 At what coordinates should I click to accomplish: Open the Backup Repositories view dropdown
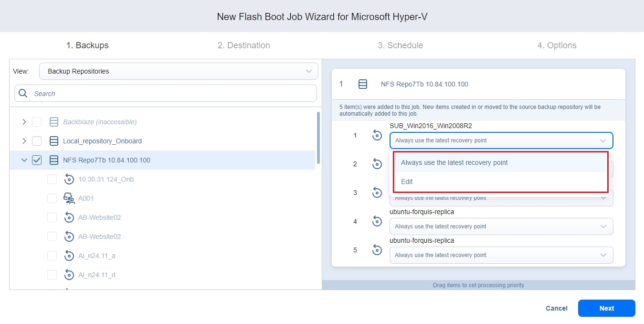click(x=179, y=71)
